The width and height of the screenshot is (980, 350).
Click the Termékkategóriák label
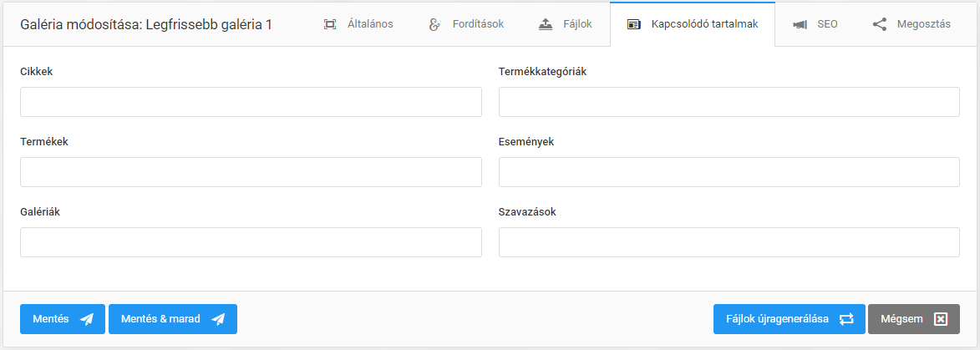pyautogui.click(x=542, y=72)
